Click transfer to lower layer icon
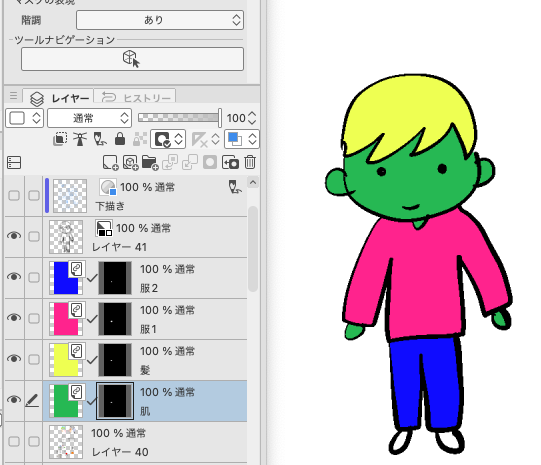The width and height of the screenshot is (541, 465). click(x=170, y=162)
